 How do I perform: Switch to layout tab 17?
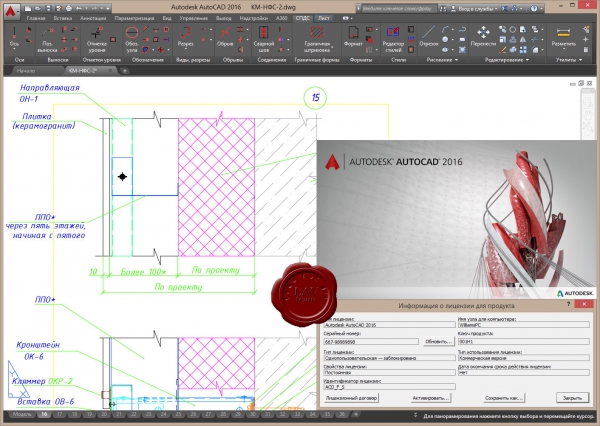(59, 415)
